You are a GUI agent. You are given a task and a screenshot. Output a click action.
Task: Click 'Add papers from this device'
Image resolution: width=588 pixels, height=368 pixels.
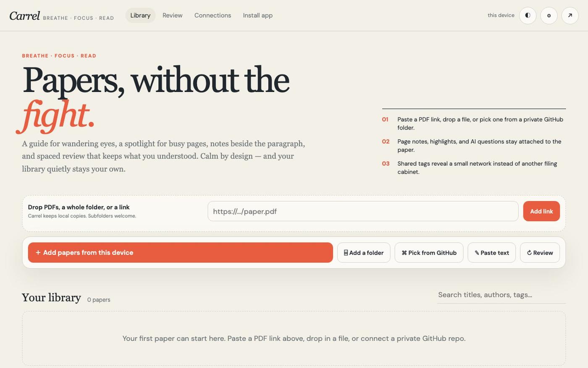pyautogui.click(x=181, y=253)
